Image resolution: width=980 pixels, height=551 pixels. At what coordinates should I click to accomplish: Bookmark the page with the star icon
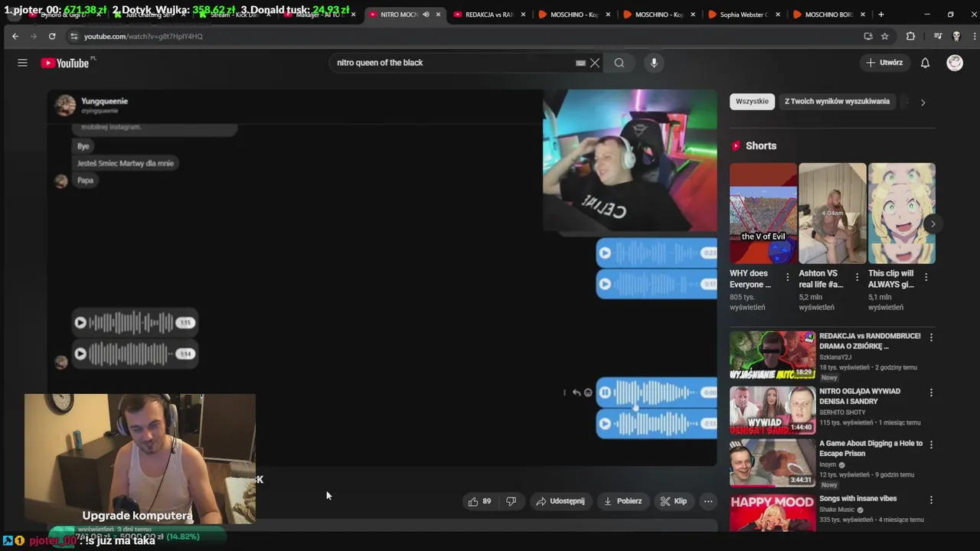click(885, 36)
